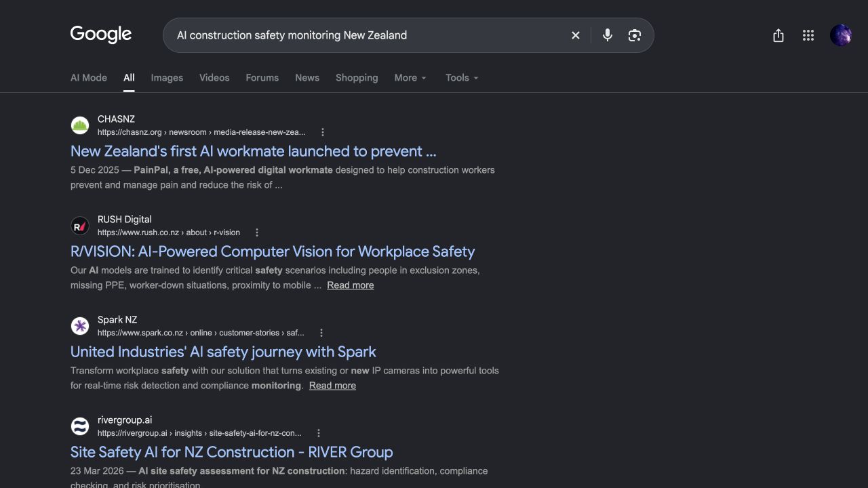868x488 pixels.
Task: Start voice search with microphone icon
Action: (608, 35)
